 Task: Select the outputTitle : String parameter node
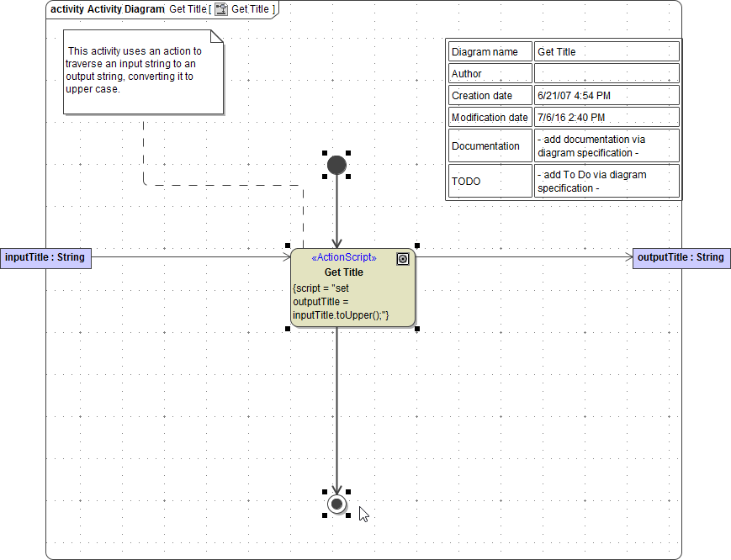click(681, 257)
